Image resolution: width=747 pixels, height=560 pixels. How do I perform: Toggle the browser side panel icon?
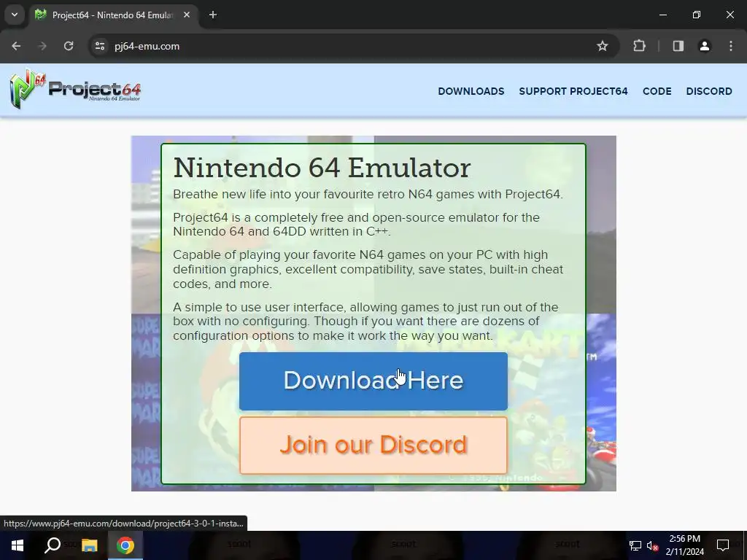678,46
